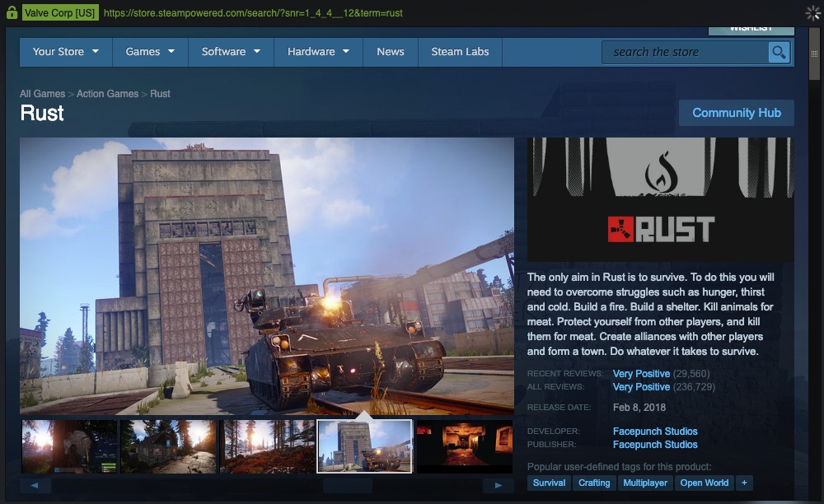Open the Hardware dropdown menu
This screenshot has width=824, height=504.
(x=318, y=52)
